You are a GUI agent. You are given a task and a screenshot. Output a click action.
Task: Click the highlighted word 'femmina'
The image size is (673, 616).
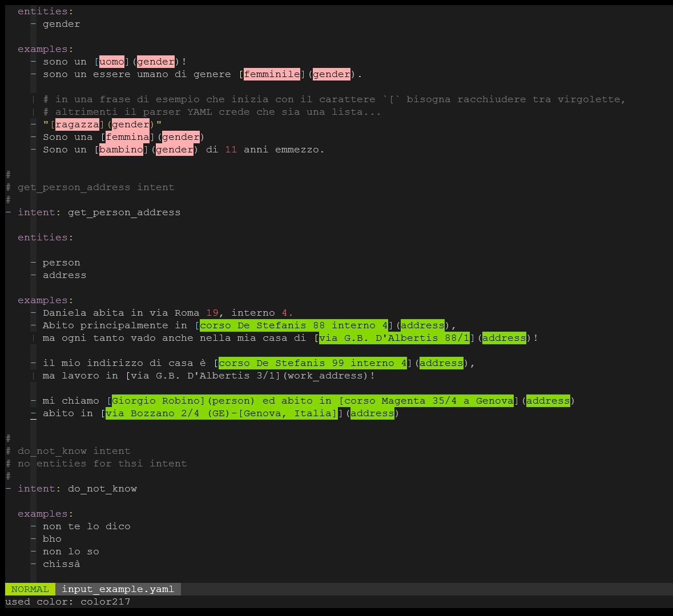coord(127,137)
